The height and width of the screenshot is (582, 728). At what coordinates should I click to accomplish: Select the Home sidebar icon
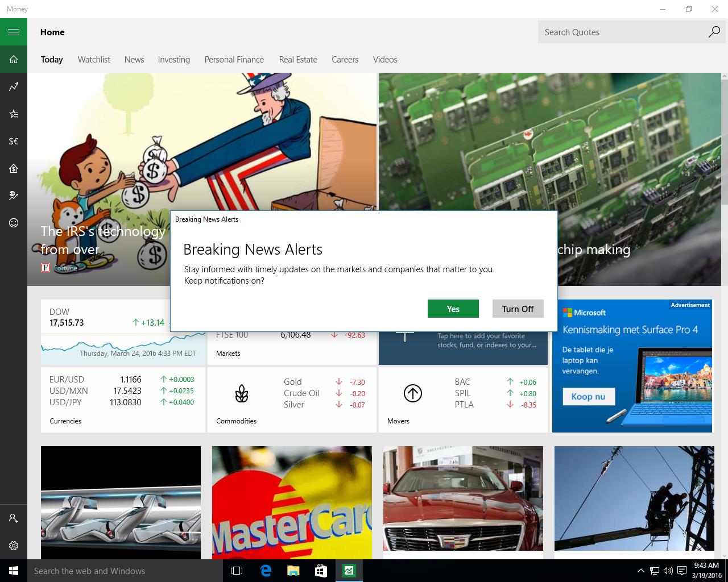click(14, 59)
